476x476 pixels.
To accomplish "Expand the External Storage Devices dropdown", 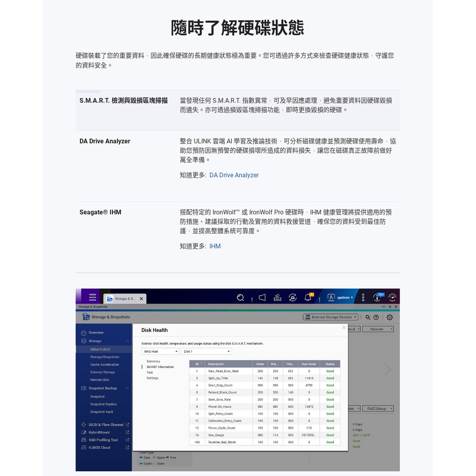I will 331,317.
